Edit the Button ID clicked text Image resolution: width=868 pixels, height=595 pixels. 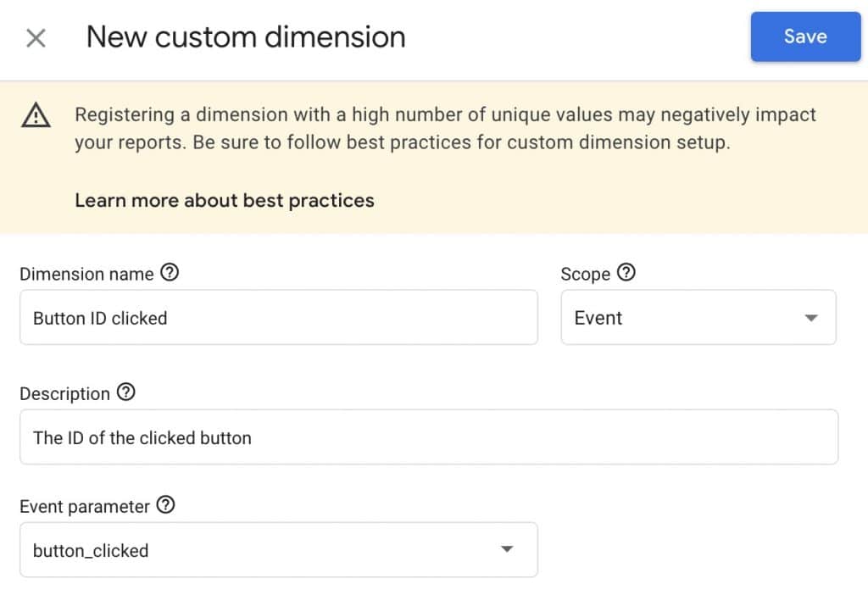tap(99, 318)
